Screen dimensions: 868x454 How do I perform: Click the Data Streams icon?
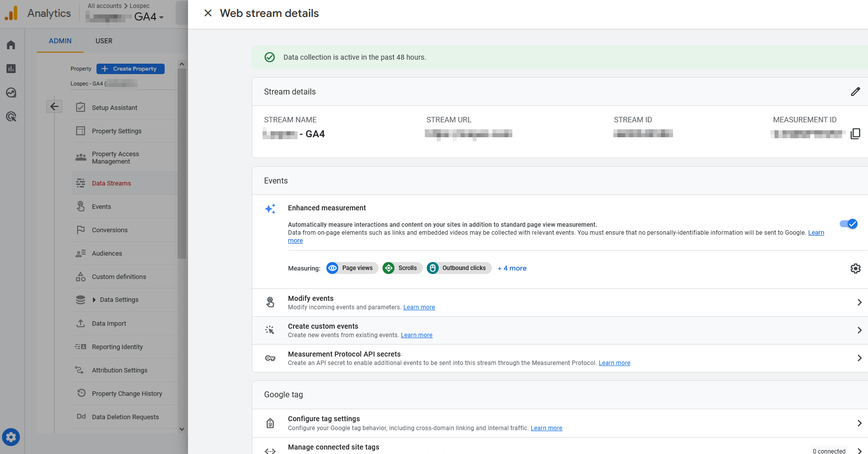click(81, 183)
